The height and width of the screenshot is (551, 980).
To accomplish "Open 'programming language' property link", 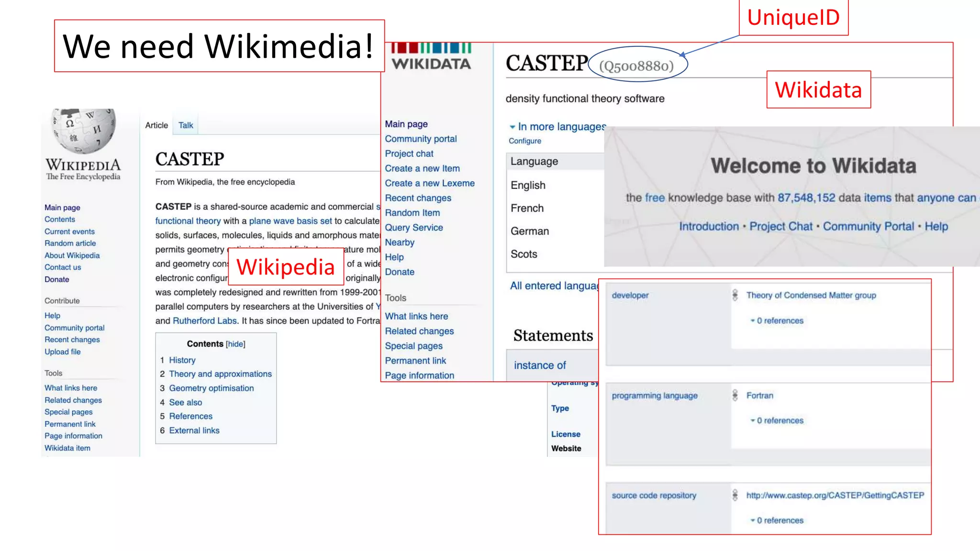I will (x=655, y=396).
